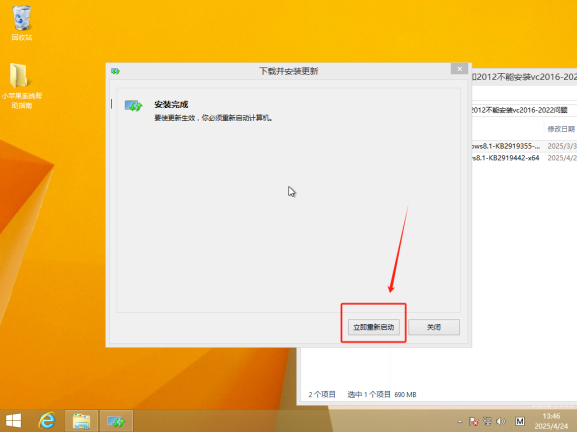The height and width of the screenshot is (432, 577).
Task: Select the 小苹果系统帮助指南 desktop folder
Action: point(21,86)
